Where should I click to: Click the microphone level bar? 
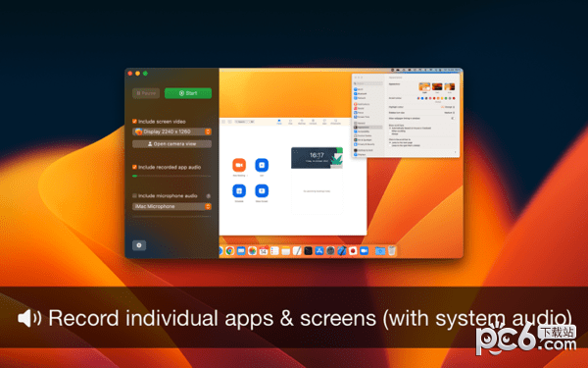tap(171, 217)
